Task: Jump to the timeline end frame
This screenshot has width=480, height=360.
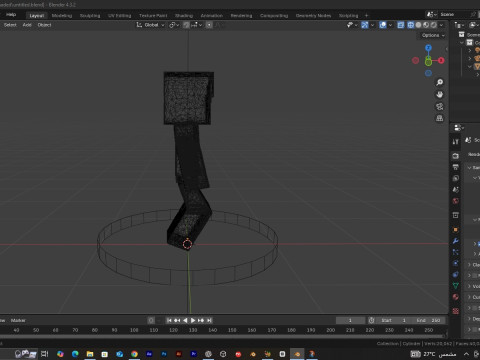Action: 209,320
